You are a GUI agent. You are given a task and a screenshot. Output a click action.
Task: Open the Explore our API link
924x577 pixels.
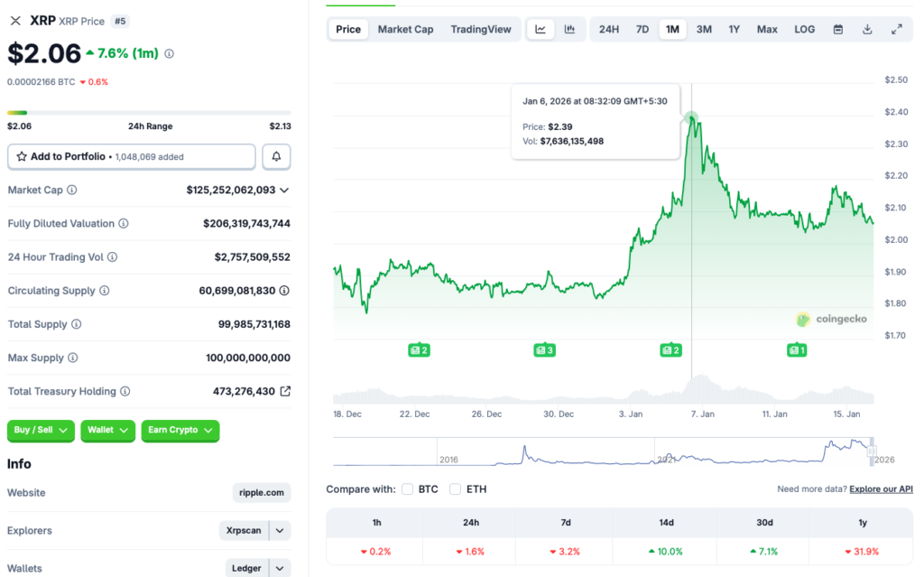(x=880, y=488)
